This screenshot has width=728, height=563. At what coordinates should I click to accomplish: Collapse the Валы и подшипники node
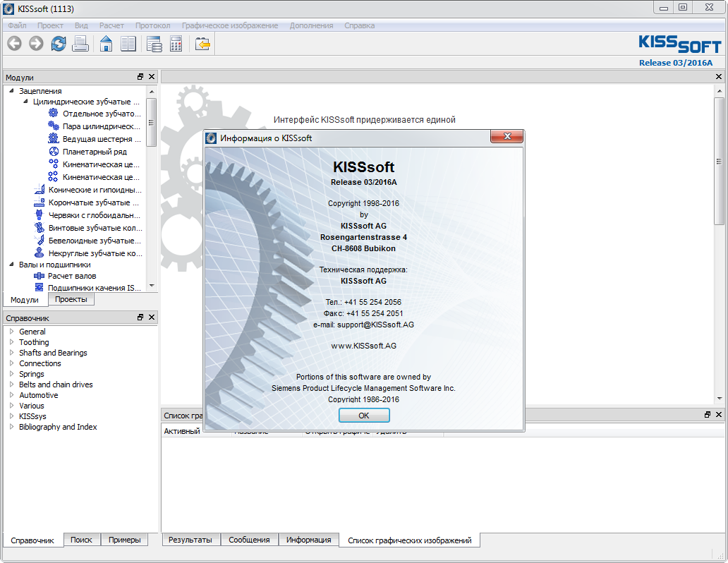11,265
